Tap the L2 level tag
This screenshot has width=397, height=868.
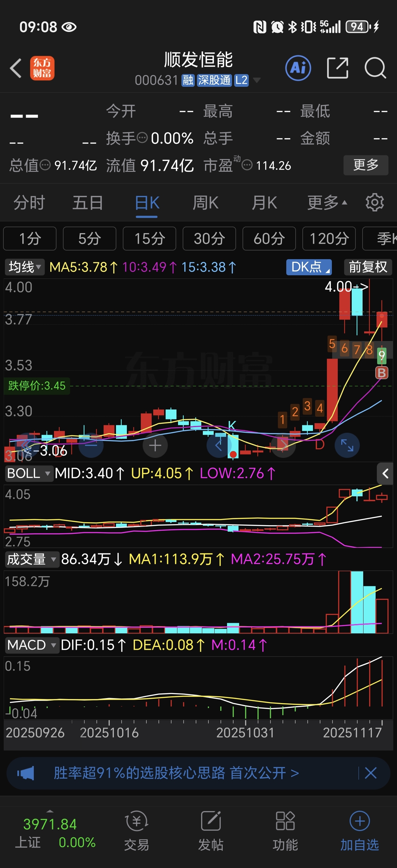[x=241, y=80]
